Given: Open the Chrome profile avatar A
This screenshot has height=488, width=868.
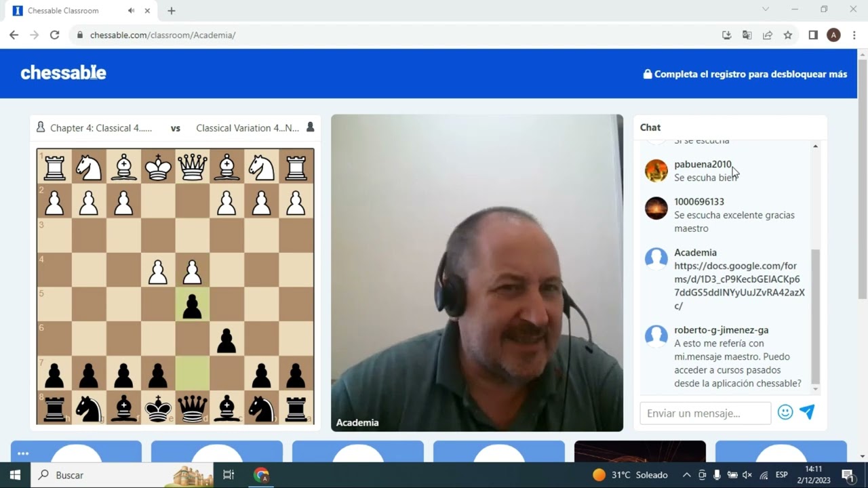Looking at the screenshot, I should point(833,35).
